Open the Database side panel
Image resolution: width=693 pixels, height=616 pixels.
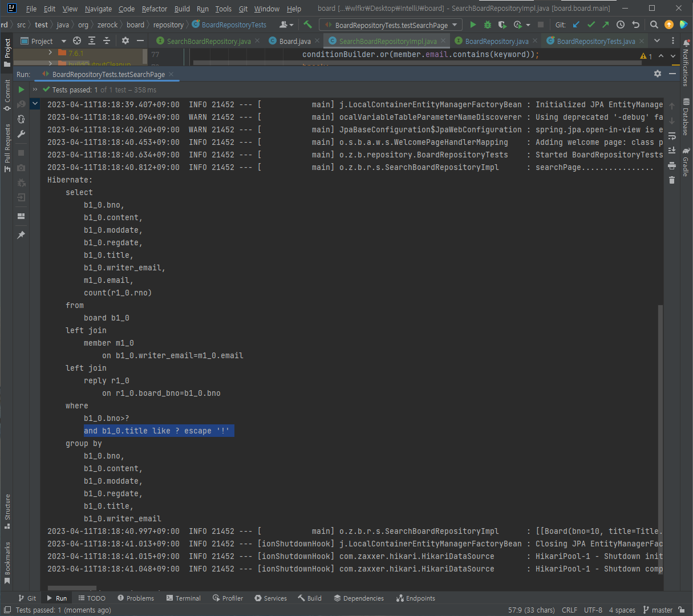(x=686, y=116)
